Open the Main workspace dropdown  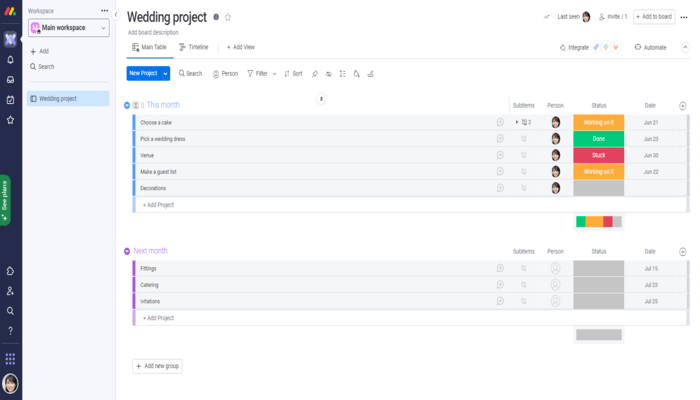coord(68,28)
